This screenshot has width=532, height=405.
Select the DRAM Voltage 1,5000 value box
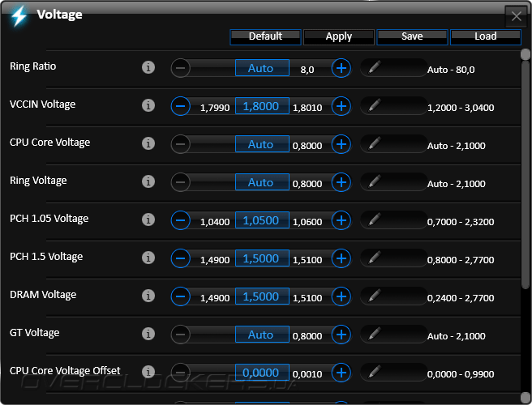click(262, 296)
